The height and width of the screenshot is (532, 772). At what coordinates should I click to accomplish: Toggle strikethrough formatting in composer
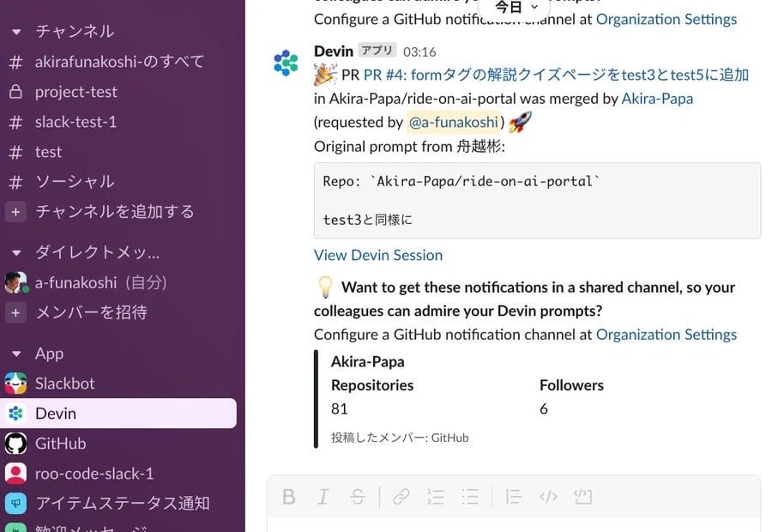pyautogui.click(x=358, y=497)
